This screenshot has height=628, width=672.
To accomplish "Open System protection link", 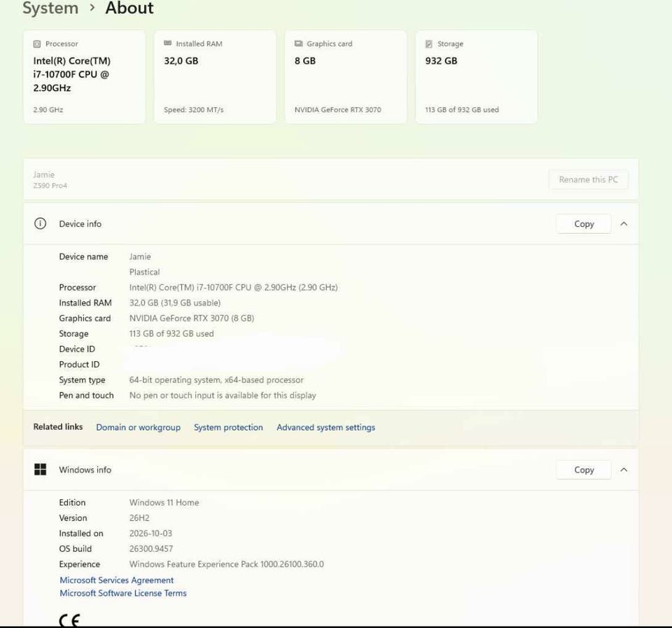I will [228, 427].
